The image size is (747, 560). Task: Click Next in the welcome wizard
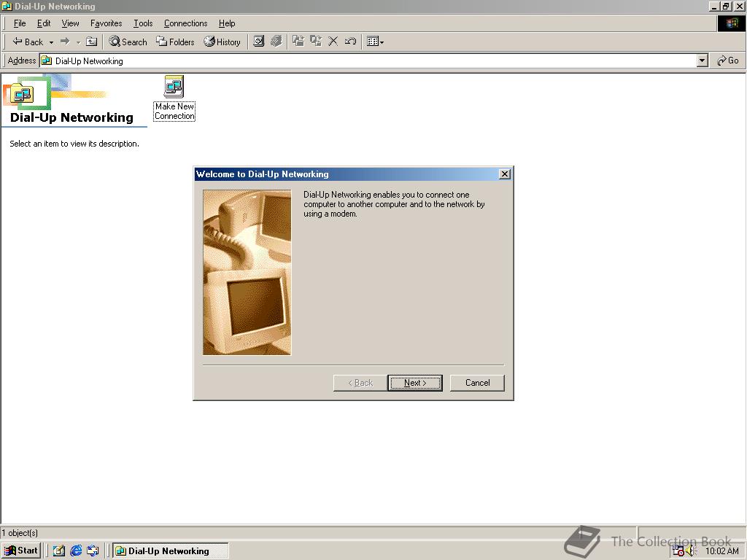[x=415, y=383]
